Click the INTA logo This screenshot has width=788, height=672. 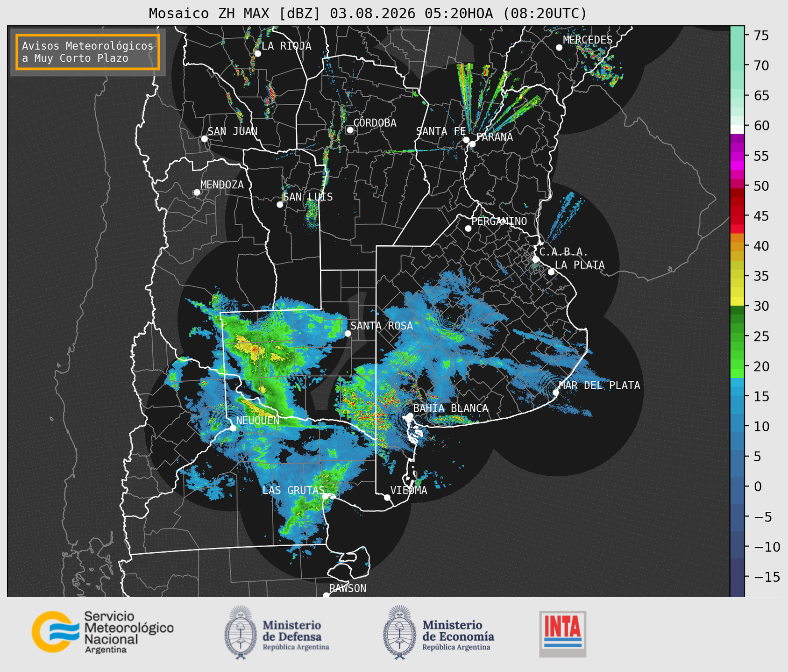[562, 634]
